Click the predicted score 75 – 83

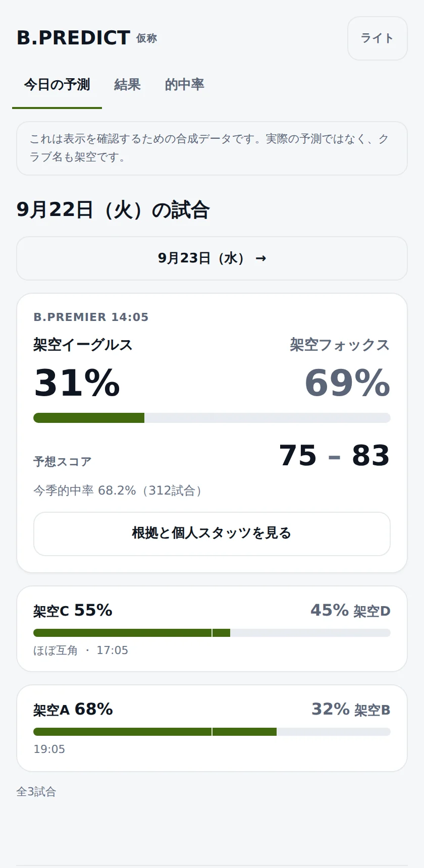coord(335,455)
